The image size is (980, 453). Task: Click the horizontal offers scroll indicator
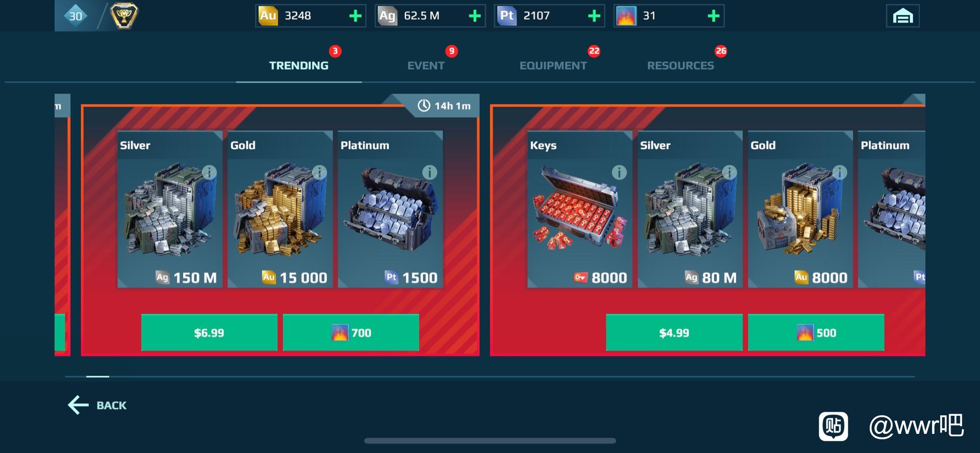490,377
